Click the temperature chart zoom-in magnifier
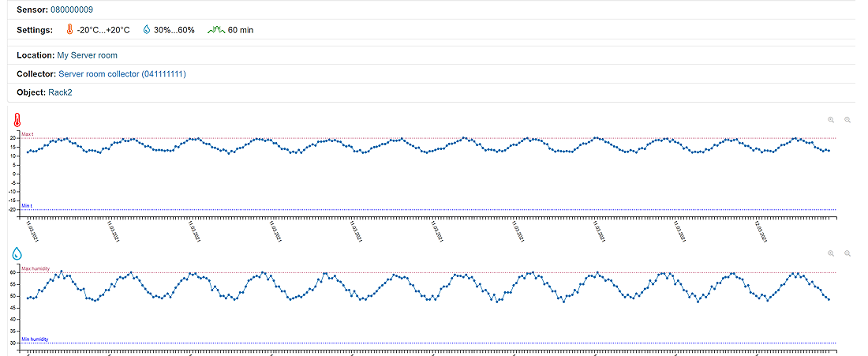This screenshot has height=356, width=868. [x=831, y=120]
